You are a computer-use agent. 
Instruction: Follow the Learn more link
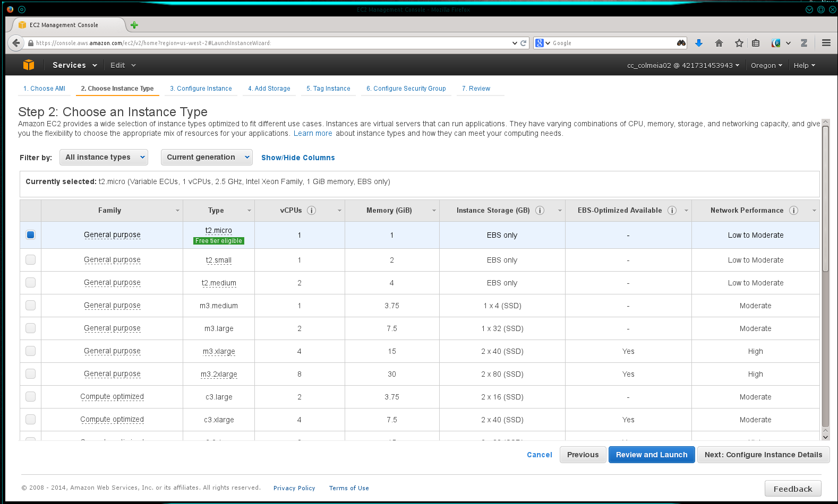coord(313,133)
